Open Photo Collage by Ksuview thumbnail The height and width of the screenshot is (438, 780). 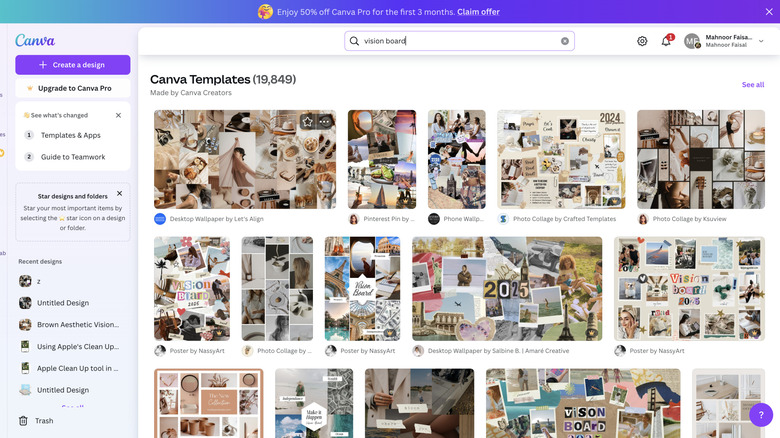coord(701,159)
